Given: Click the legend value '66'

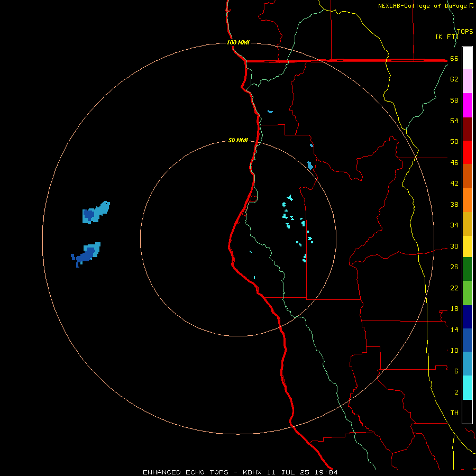Looking at the screenshot, I should 454,59.
